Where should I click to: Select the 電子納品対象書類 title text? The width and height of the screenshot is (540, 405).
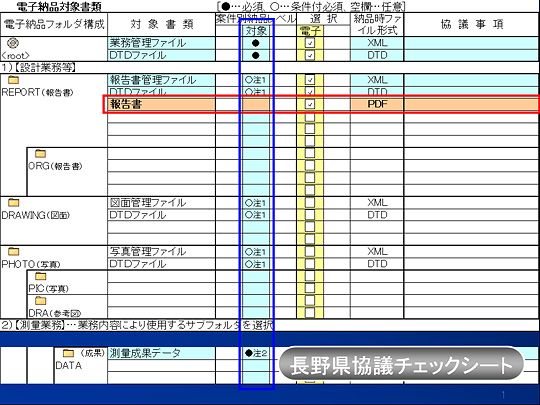pyautogui.click(x=59, y=7)
